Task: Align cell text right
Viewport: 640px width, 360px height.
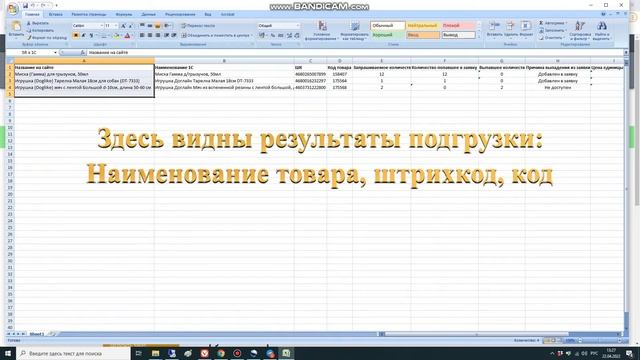Action: 158,36
